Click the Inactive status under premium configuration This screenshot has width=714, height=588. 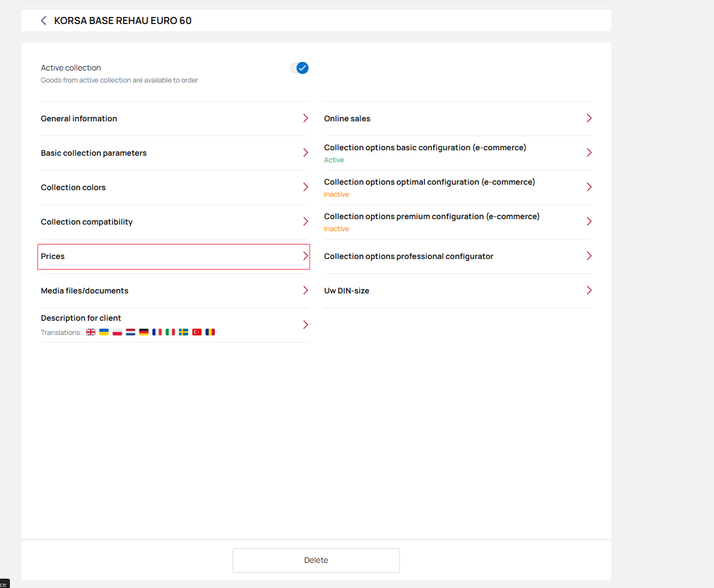point(337,229)
